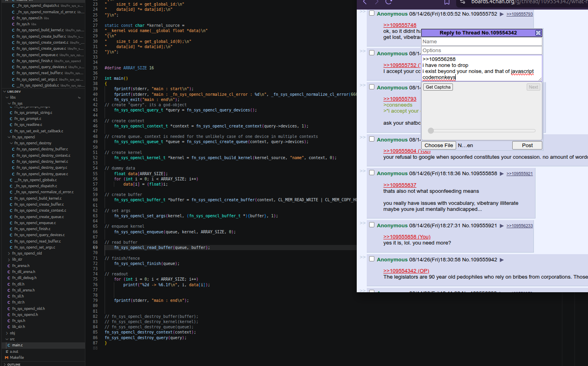
Task: Click line number 69 in editor gutter
Action: click(95, 248)
